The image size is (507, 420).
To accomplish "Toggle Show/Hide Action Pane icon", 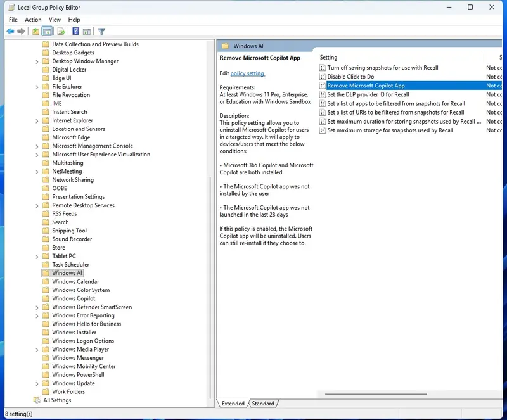I will click(x=87, y=32).
